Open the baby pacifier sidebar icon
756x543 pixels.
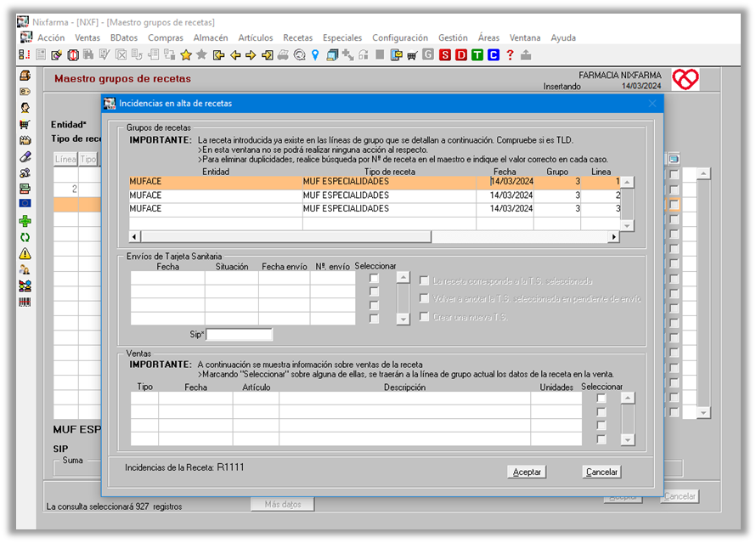(x=25, y=173)
